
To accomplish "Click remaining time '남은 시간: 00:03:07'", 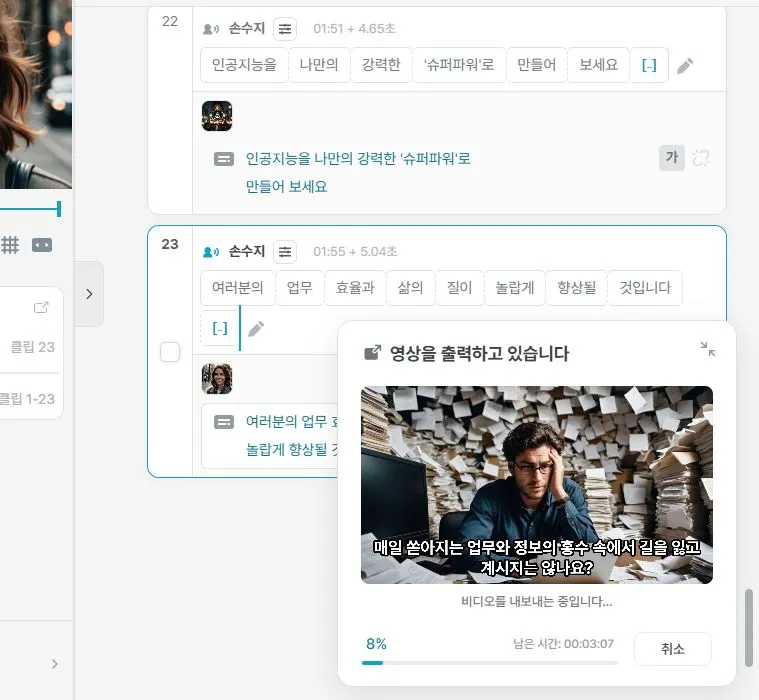I will (x=563, y=644).
